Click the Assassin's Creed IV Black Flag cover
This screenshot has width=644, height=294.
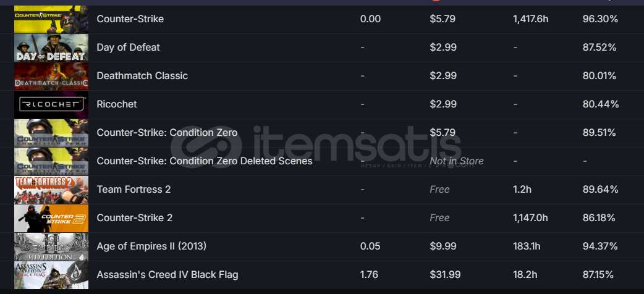tap(51, 275)
